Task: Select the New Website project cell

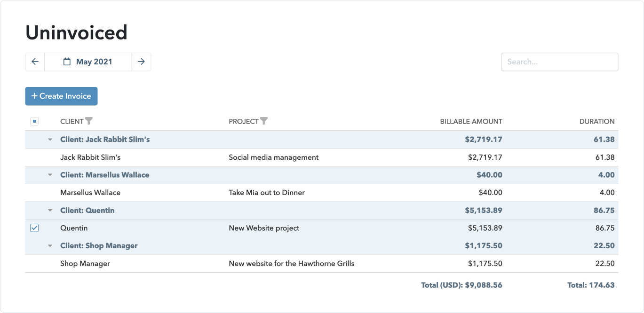Action: pyautogui.click(x=264, y=228)
